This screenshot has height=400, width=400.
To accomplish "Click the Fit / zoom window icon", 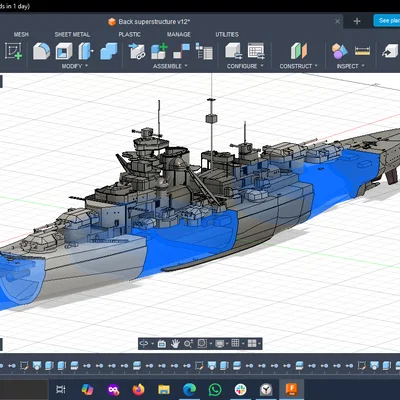I will (x=202, y=343).
